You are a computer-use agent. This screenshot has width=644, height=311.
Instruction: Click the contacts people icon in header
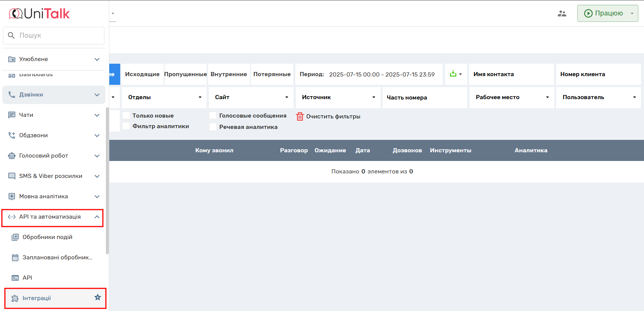point(562,14)
